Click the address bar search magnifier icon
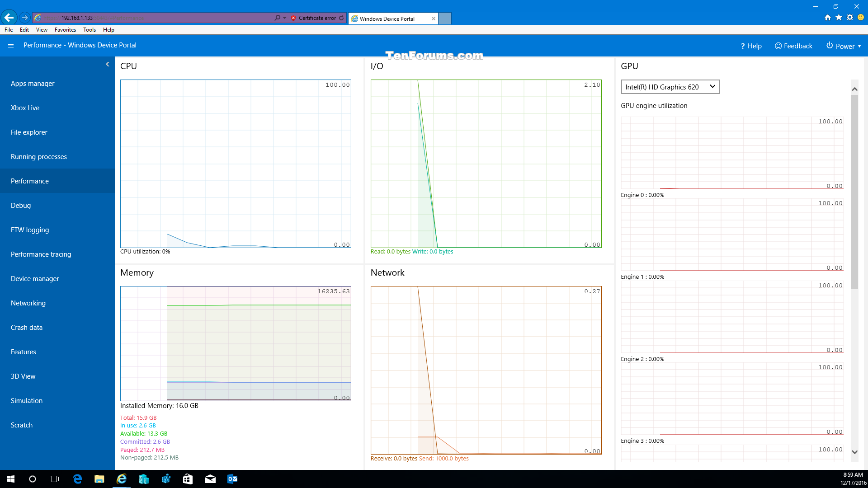Image resolution: width=868 pixels, height=488 pixels. point(277,18)
